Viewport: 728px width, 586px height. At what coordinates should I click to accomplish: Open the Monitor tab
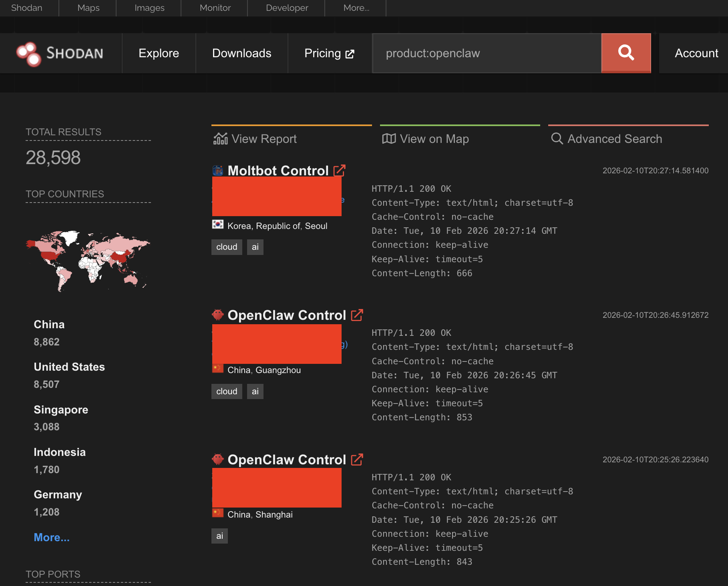tap(215, 8)
